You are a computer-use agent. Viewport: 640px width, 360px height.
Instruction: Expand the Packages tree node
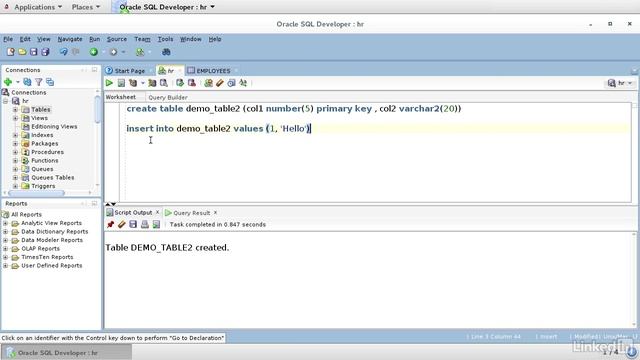(x=16, y=144)
